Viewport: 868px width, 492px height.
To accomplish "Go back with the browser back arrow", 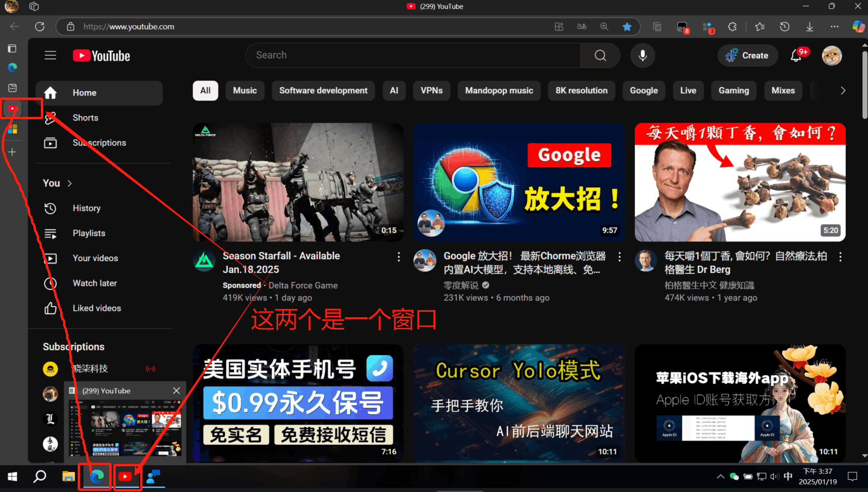I will (x=15, y=26).
